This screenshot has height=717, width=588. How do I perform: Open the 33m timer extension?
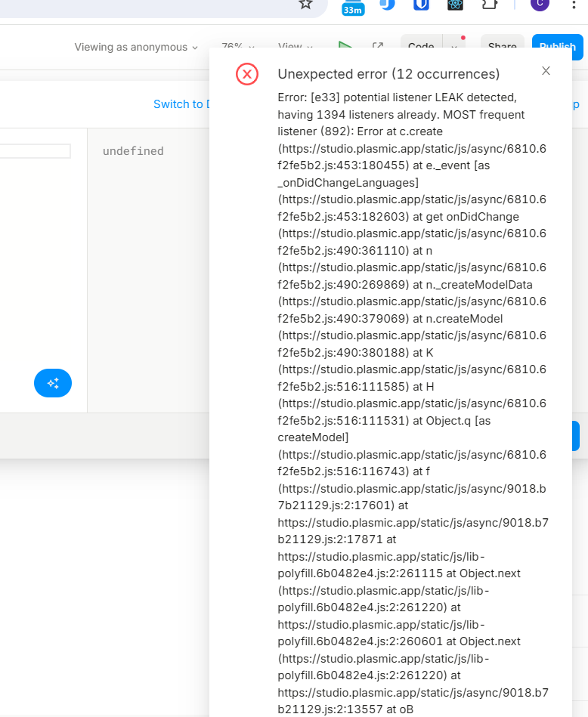click(353, 6)
